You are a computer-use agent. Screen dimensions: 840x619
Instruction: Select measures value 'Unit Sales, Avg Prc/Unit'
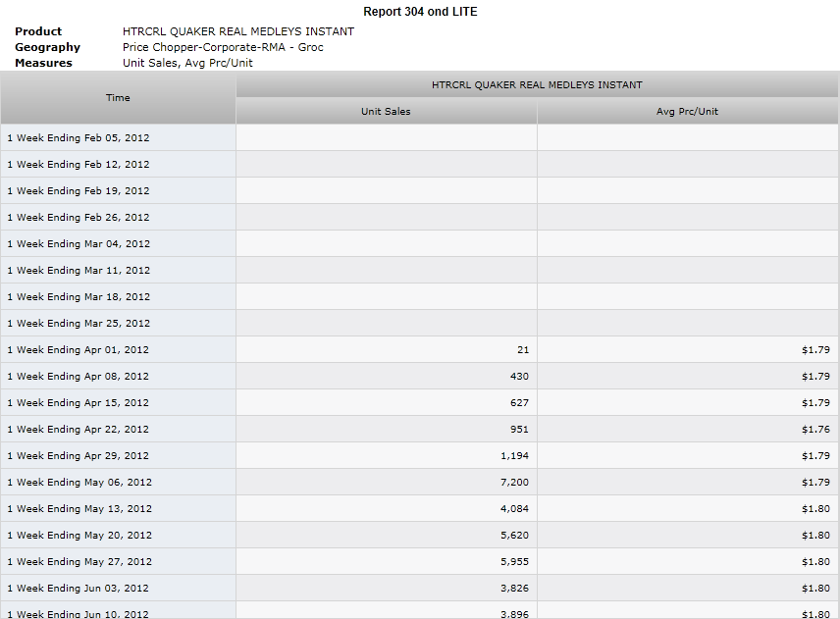(187, 63)
